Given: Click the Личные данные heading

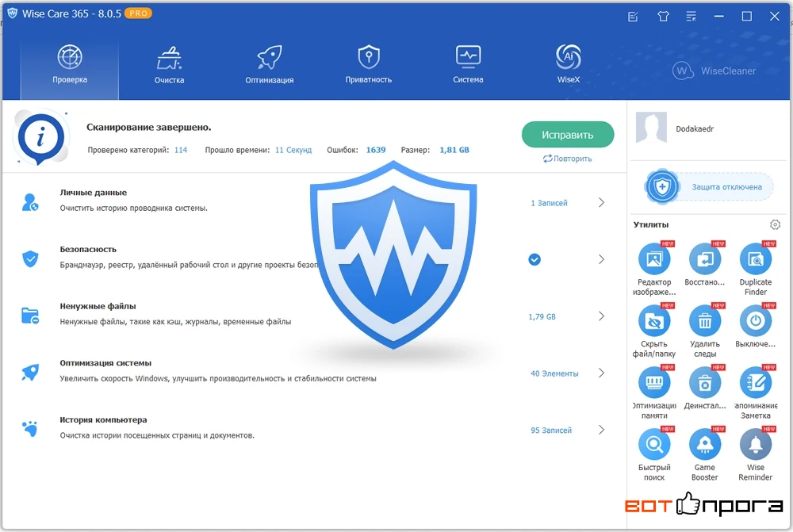Looking at the screenshot, I should [x=93, y=192].
